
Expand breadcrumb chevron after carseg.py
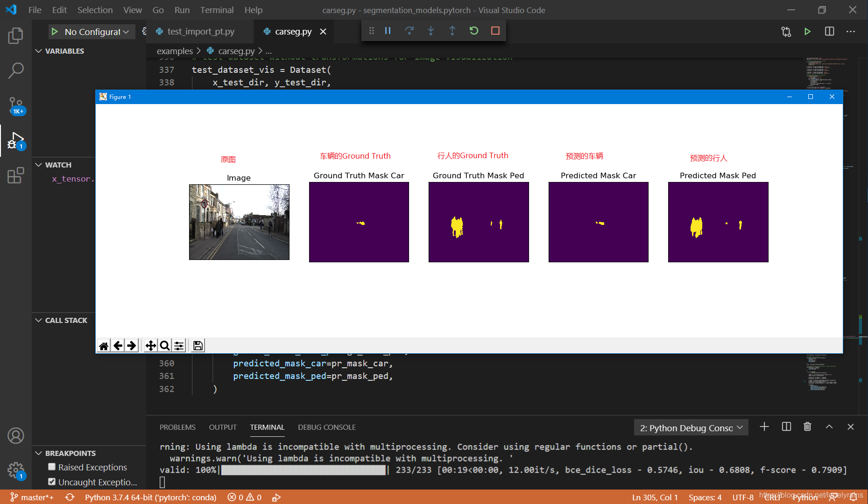(x=261, y=51)
